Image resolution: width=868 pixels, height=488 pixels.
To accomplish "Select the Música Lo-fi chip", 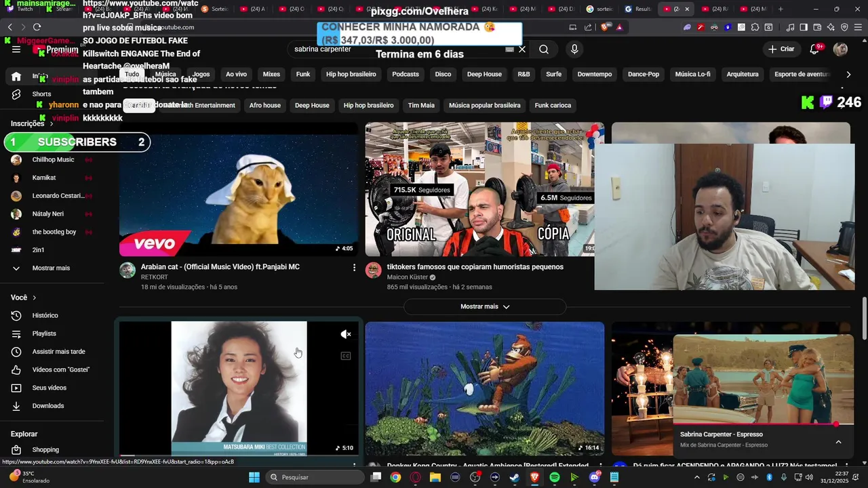I will 693,75.
